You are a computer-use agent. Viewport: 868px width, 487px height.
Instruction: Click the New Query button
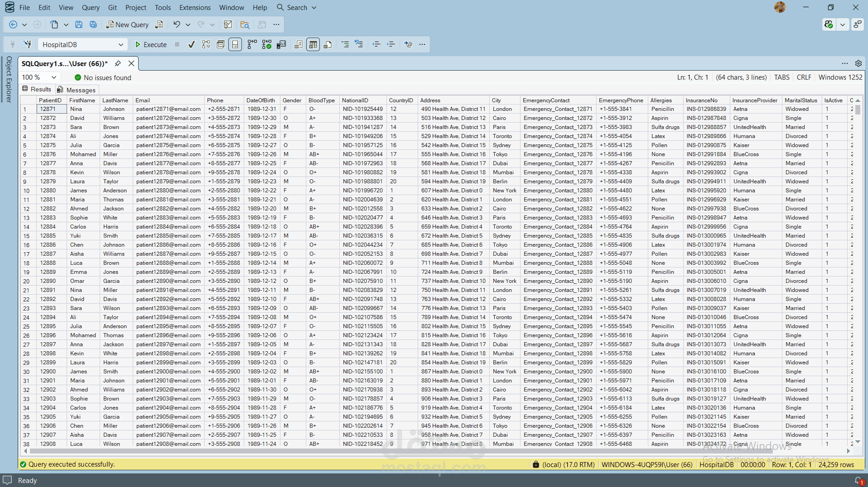(x=127, y=24)
